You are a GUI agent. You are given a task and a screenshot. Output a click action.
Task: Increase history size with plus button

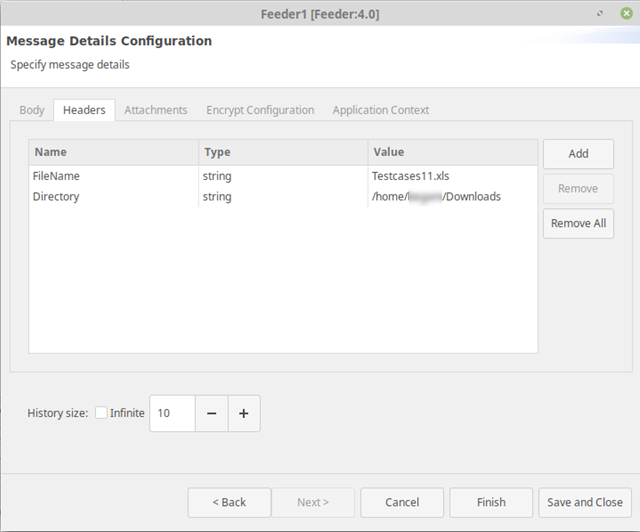pos(244,413)
